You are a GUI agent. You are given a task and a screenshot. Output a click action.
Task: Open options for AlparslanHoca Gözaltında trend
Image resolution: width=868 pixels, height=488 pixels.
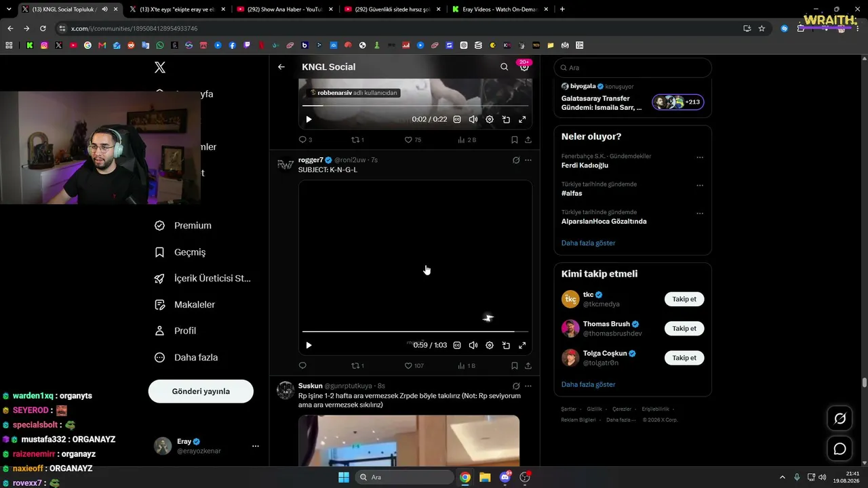[x=700, y=213]
